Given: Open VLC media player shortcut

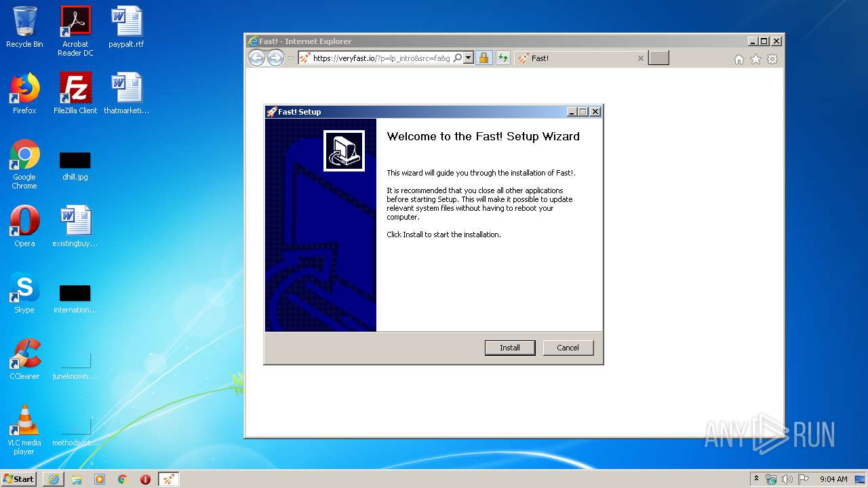Looking at the screenshot, I should pyautogui.click(x=24, y=430).
